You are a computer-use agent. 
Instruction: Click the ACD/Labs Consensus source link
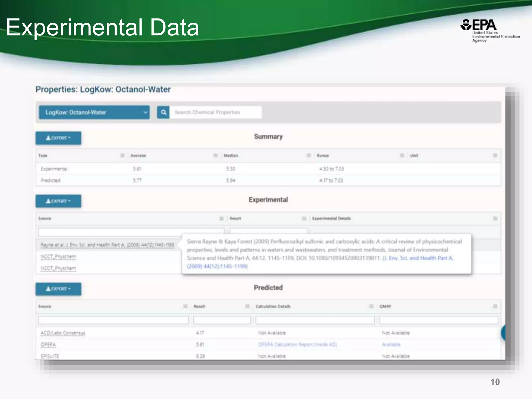[63, 333]
